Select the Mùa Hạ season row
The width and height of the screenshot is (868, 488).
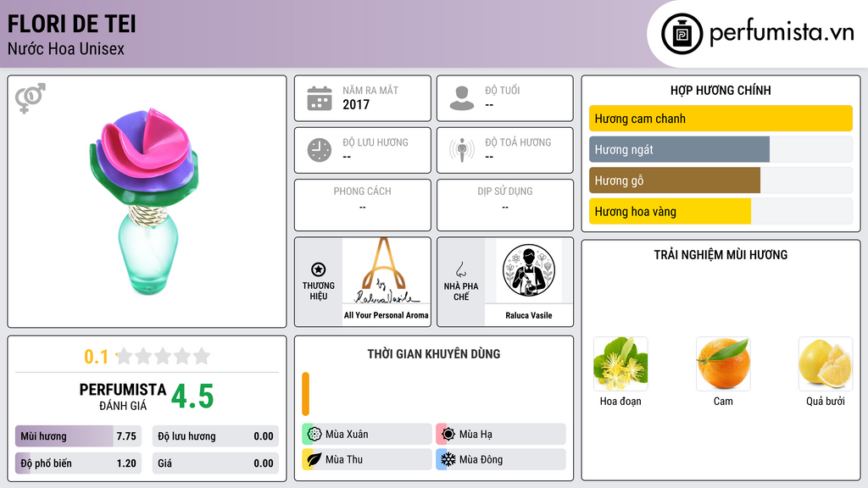(x=501, y=435)
